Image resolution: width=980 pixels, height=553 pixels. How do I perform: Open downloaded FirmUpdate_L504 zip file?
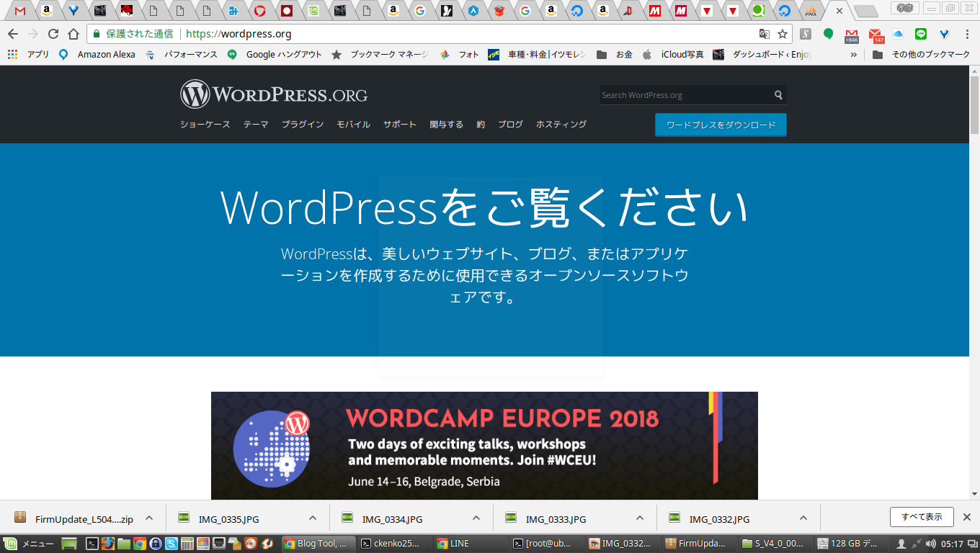(x=76, y=518)
